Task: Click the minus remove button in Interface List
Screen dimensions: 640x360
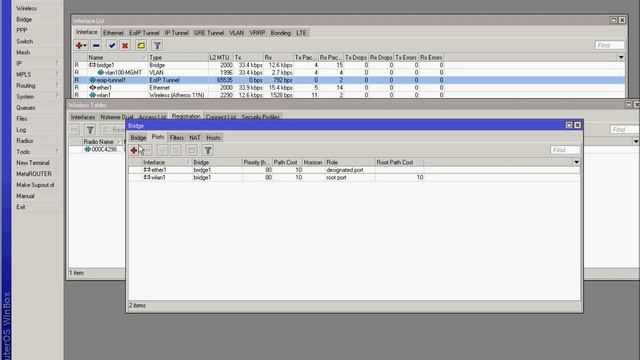Action: pos(96,45)
